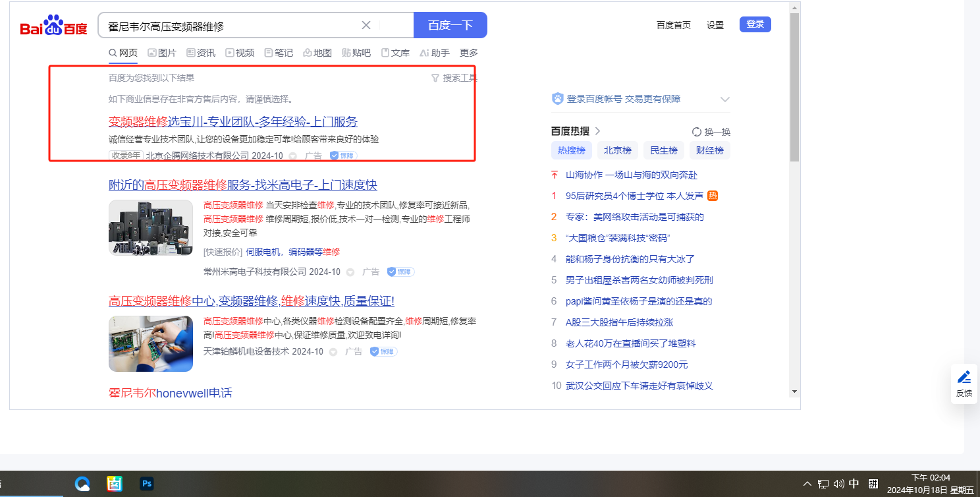Select the 北京榜 hot search tab

point(618,150)
